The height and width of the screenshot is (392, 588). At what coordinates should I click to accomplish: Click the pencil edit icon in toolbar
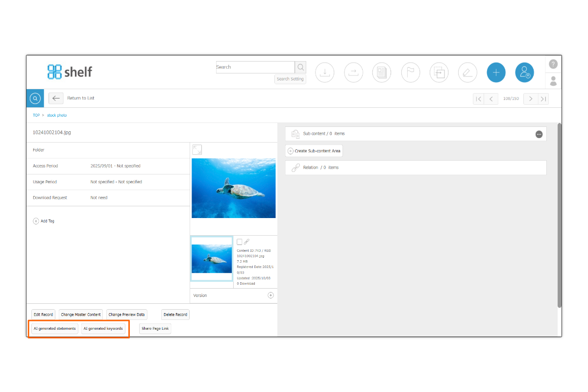467,73
